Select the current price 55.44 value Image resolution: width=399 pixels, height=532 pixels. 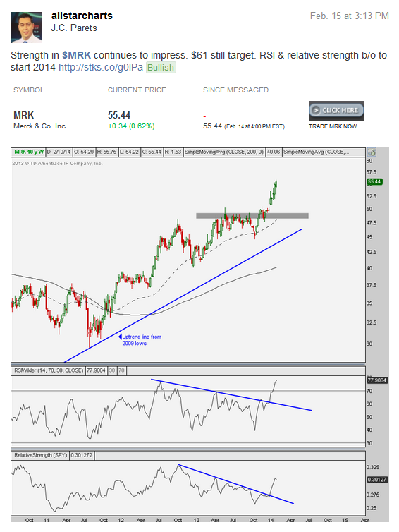pyautogui.click(x=119, y=115)
